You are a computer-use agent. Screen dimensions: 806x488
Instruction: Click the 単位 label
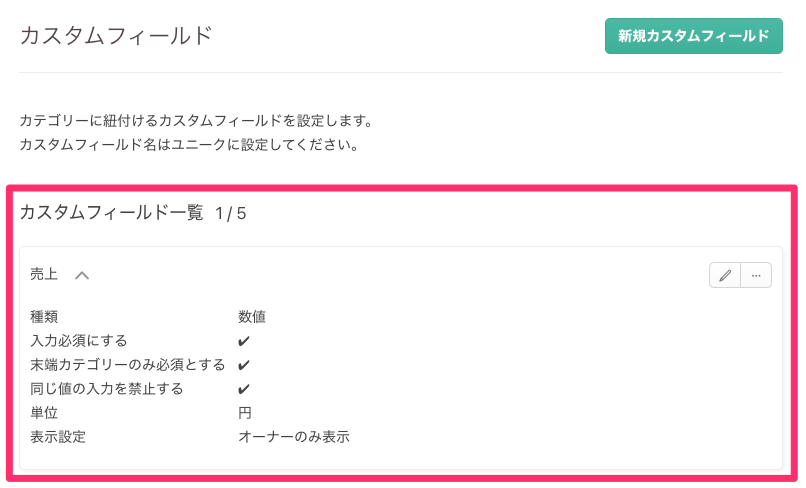pos(44,413)
